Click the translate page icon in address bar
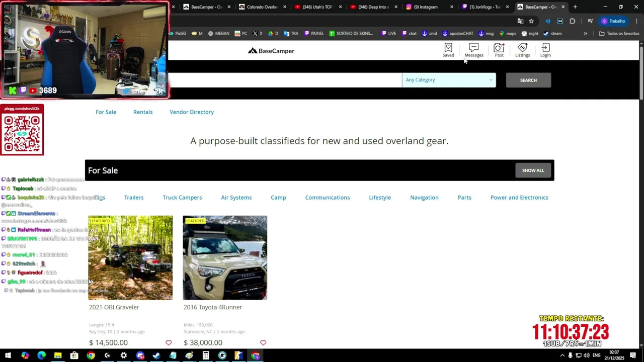This screenshot has height=362, width=644. 520,21
